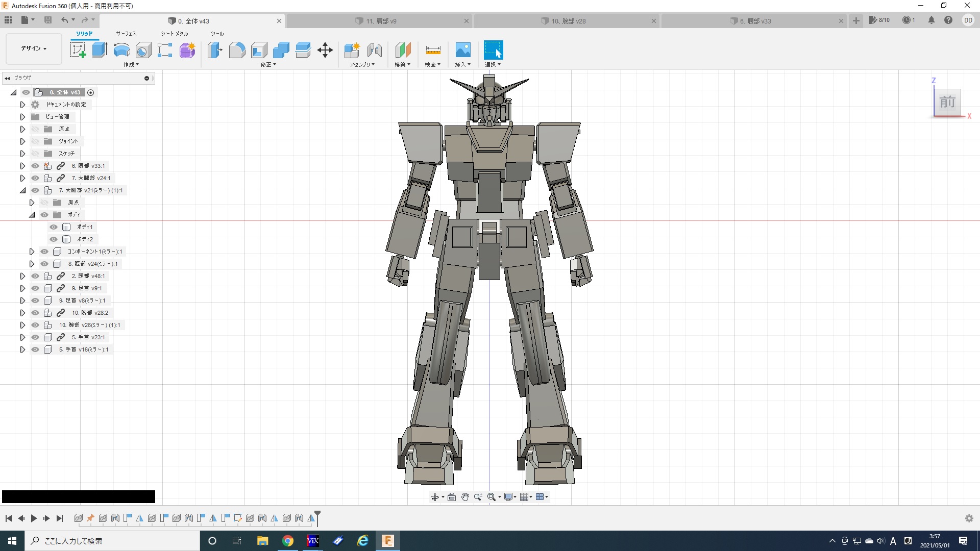
Task: Click the Joint tool in Assembly group
Action: pyautogui.click(x=375, y=50)
